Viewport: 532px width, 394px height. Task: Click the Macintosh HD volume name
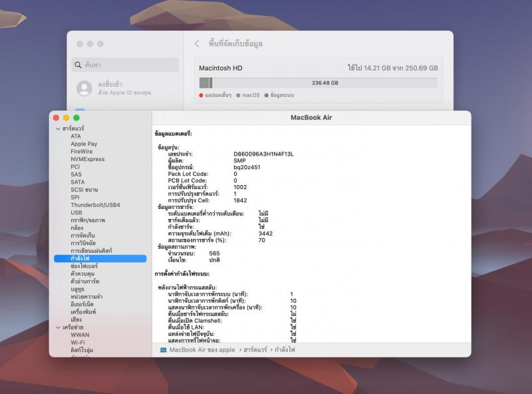(x=221, y=68)
